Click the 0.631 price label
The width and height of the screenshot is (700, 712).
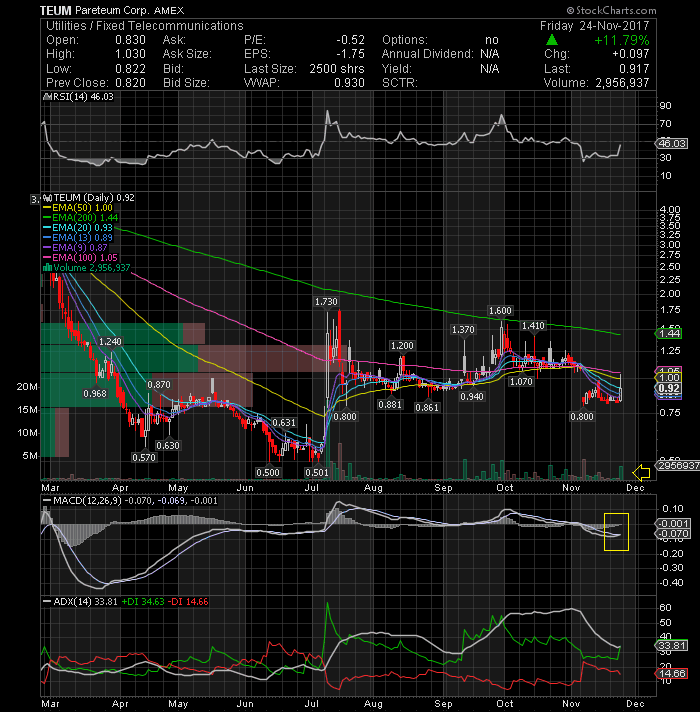tap(284, 423)
